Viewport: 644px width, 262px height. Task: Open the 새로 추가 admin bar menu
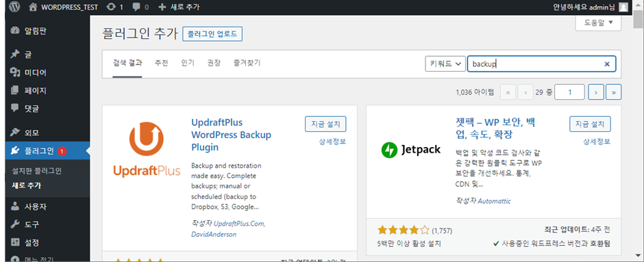click(179, 7)
